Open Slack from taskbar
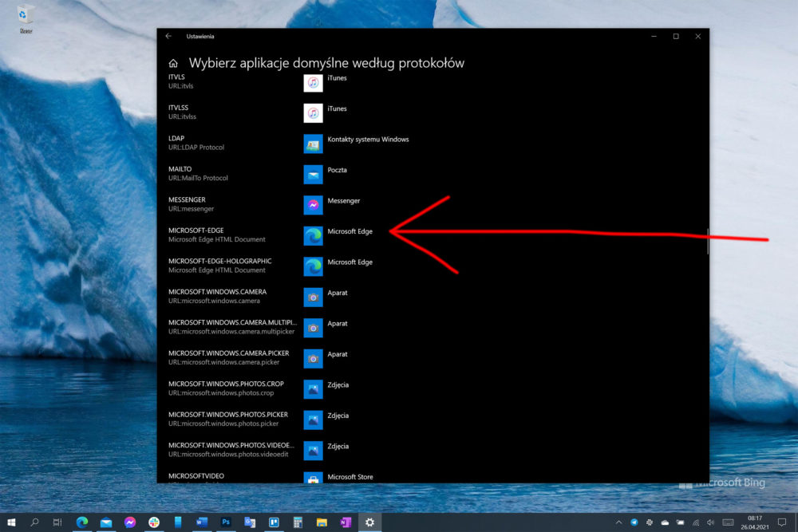The width and height of the screenshot is (798, 532). 154,522
